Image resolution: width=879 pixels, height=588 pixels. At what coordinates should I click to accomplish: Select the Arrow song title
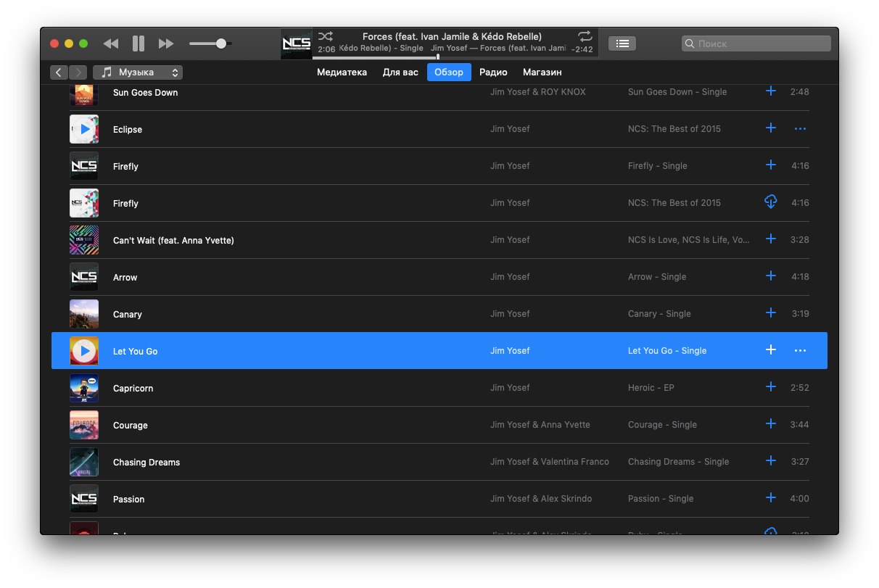[125, 278]
